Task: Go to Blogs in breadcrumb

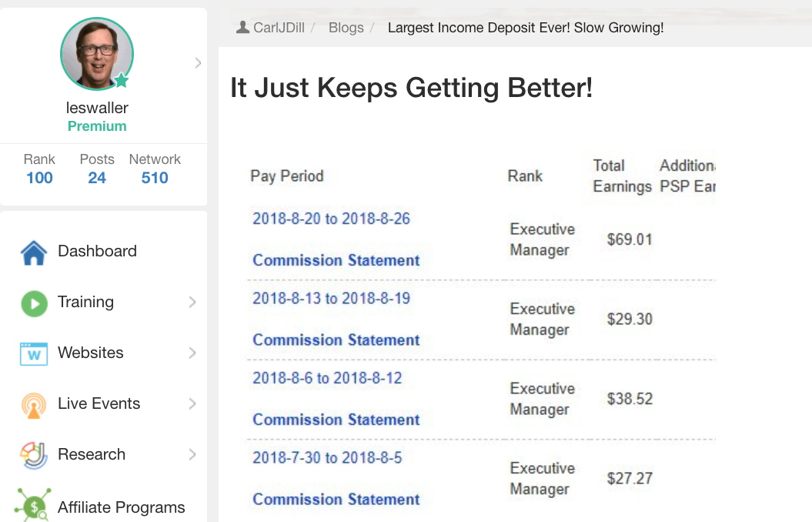Action: 346,28
